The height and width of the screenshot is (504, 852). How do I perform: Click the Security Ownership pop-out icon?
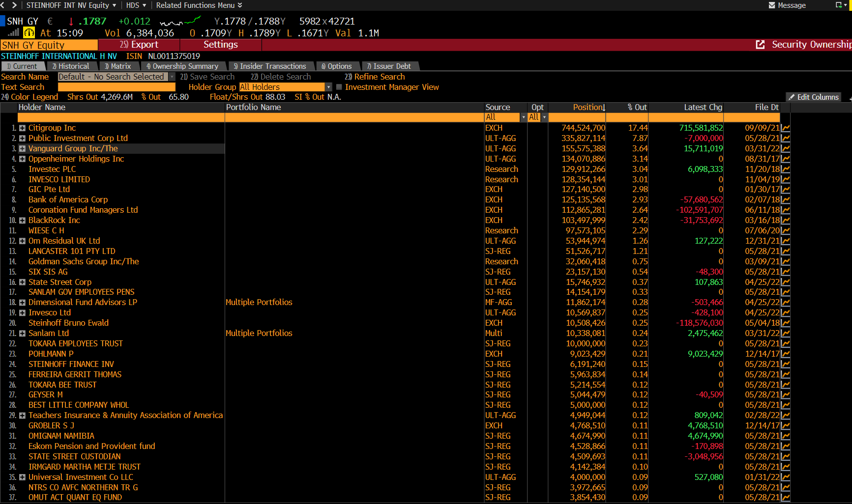pyautogui.click(x=760, y=45)
